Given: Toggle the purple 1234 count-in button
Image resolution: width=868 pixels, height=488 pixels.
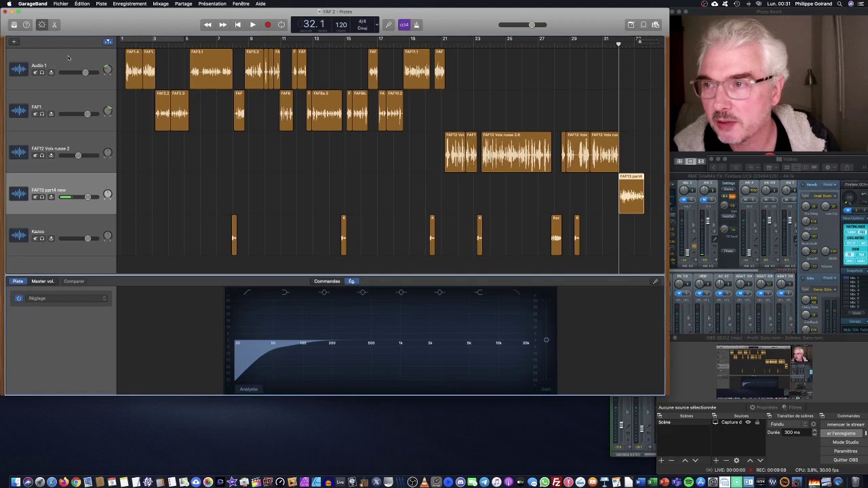Looking at the screenshot, I should pos(403,24).
